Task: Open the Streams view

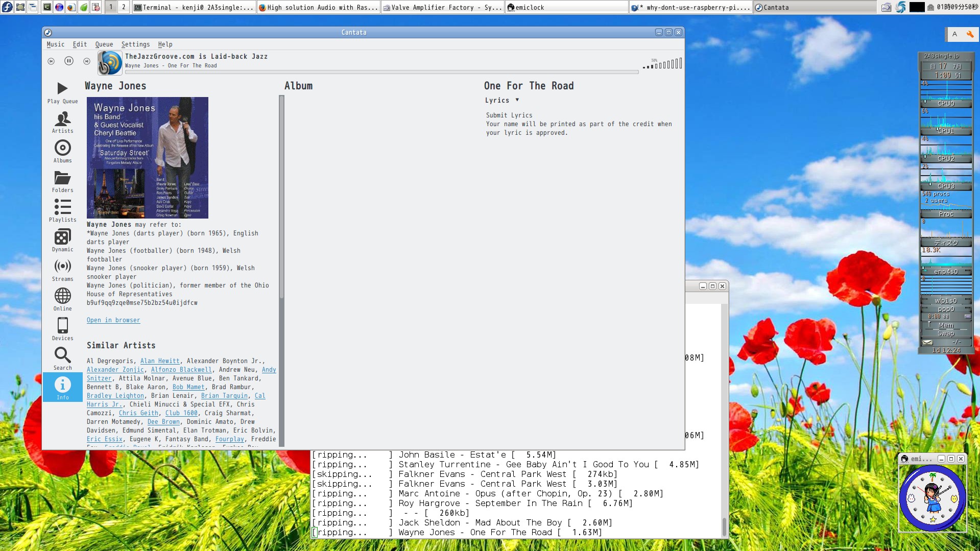Action: [62, 270]
